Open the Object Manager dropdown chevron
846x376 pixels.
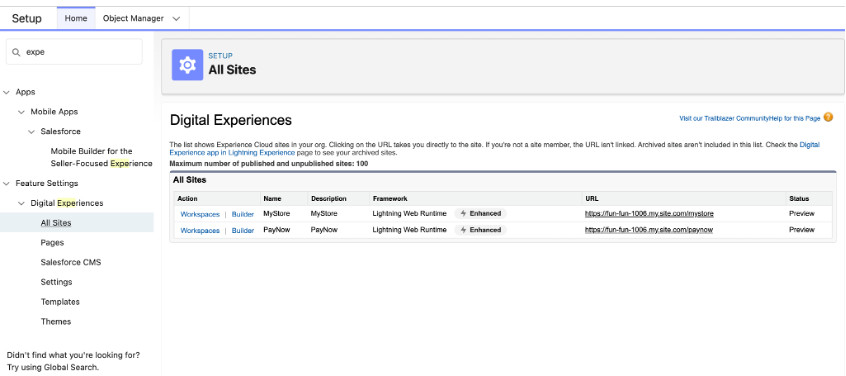176,18
